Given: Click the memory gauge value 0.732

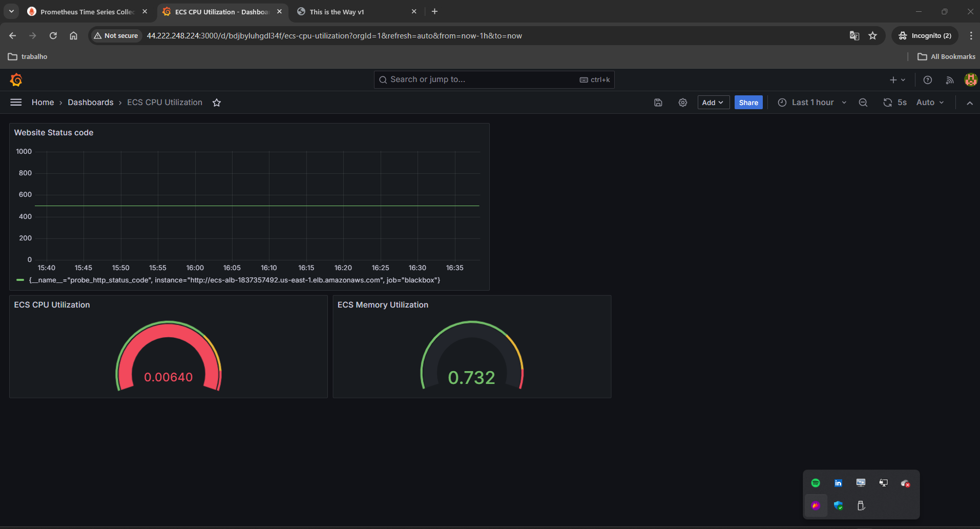Looking at the screenshot, I should tap(471, 378).
